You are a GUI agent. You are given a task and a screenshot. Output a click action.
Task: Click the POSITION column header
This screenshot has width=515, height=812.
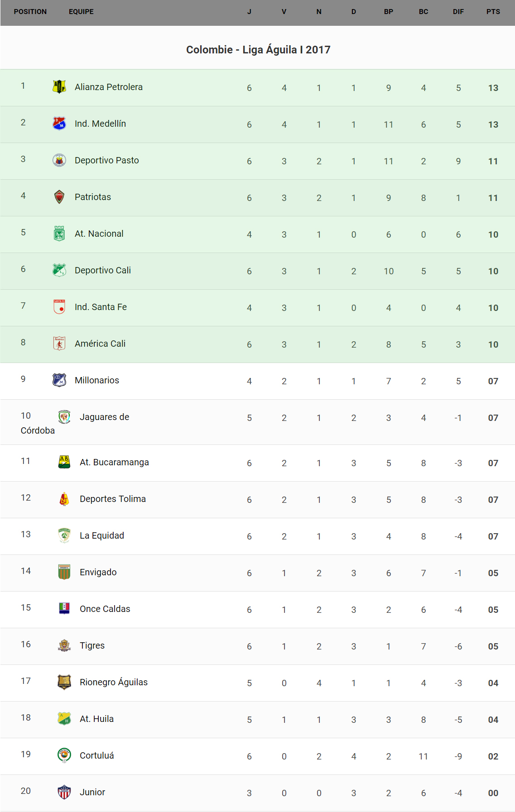(x=30, y=12)
